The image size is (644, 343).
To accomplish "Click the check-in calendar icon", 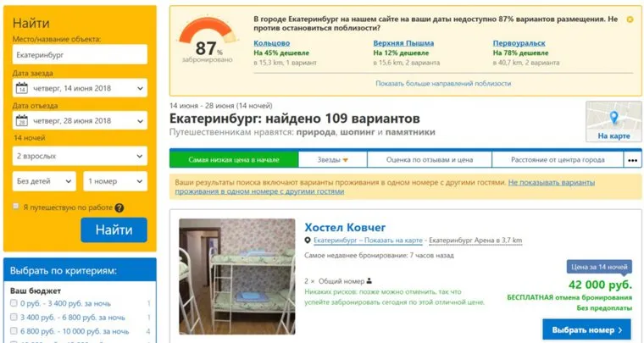I will pos(22,88).
